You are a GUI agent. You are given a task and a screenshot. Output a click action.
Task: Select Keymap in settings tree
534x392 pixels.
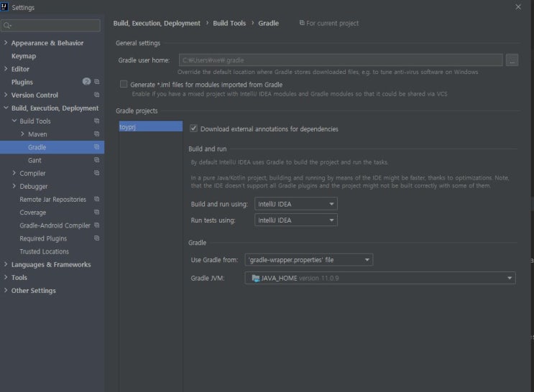point(24,56)
